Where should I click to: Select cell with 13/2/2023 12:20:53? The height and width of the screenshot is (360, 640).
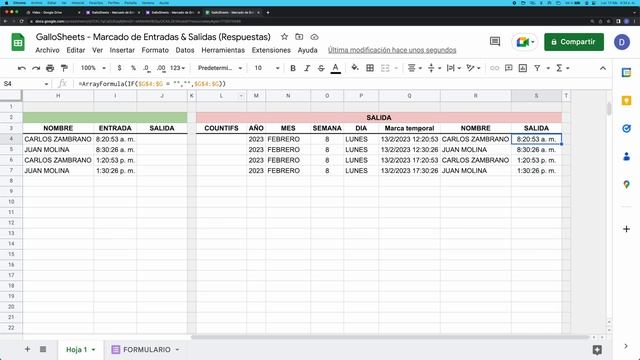tap(409, 139)
